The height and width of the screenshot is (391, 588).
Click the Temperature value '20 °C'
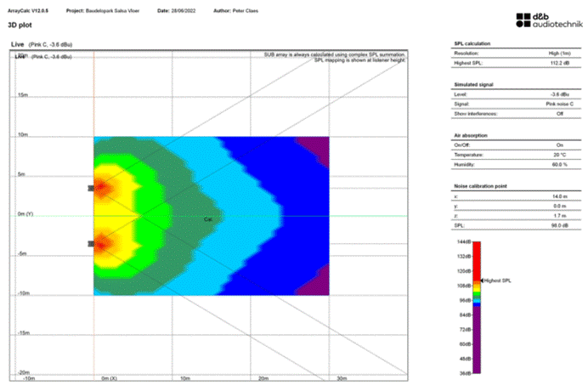tap(559, 155)
